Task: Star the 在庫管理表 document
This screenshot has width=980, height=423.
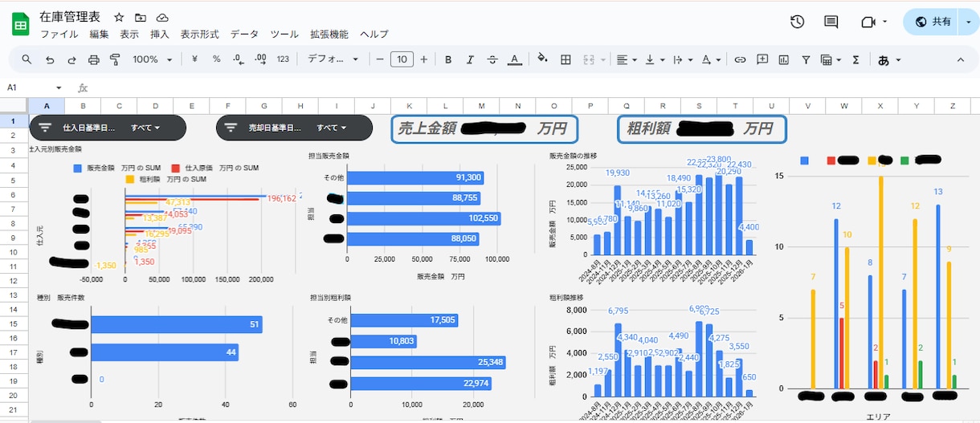Action: pos(119,18)
